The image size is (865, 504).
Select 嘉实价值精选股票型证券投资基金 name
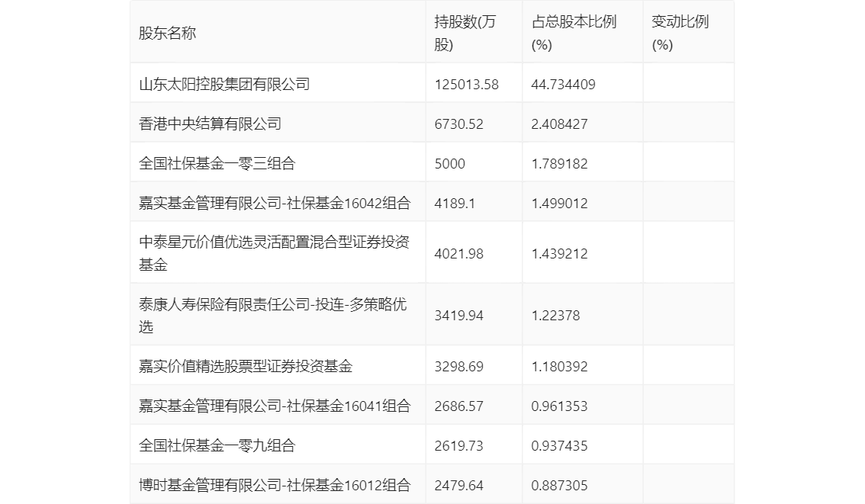[x=246, y=367]
